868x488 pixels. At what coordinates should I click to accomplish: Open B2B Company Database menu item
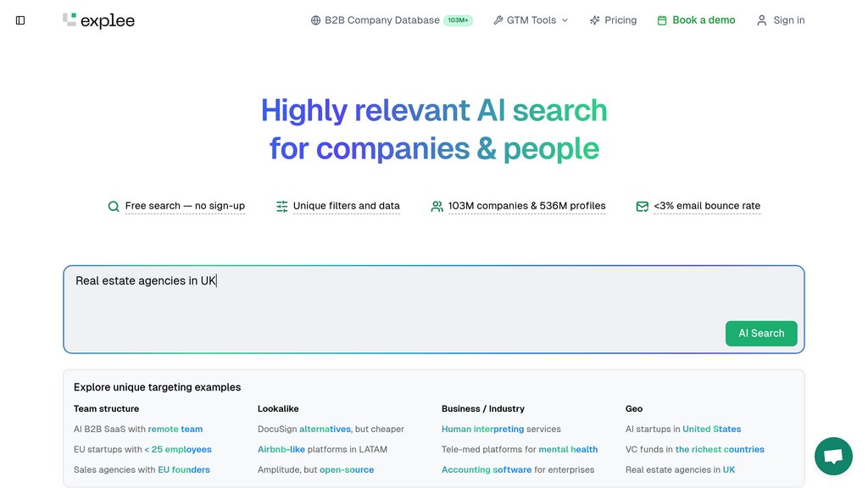click(x=382, y=20)
